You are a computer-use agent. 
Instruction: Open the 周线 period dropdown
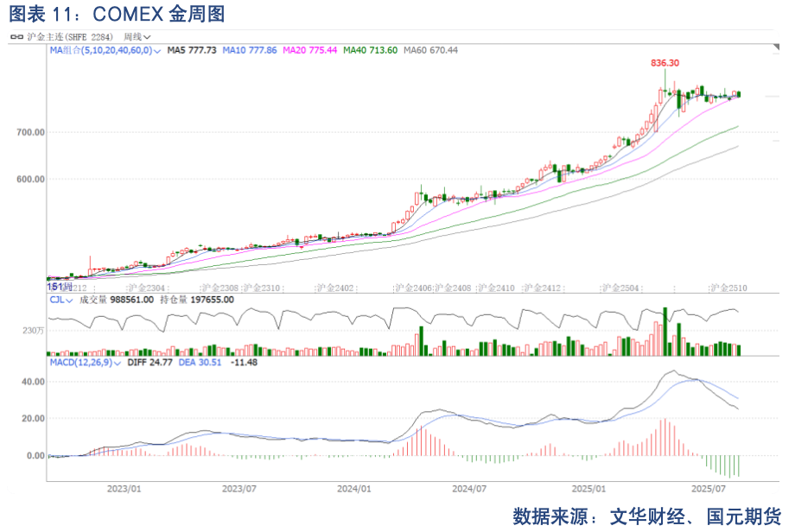tap(137, 37)
